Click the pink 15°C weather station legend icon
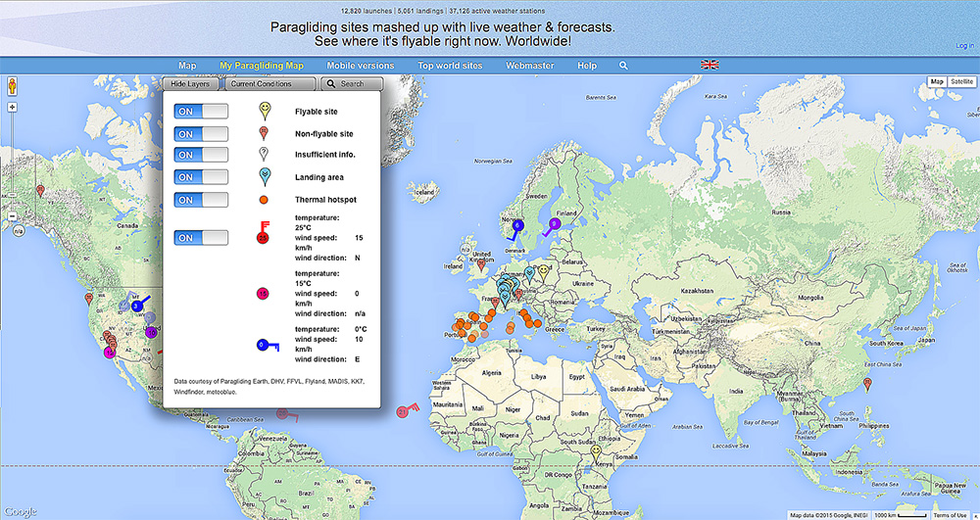 click(263, 294)
